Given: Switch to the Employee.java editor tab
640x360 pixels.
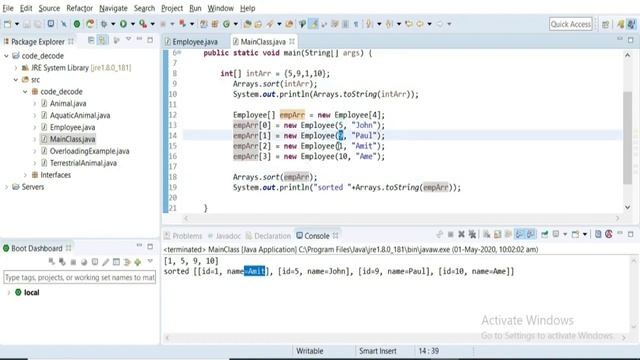Looking at the screenshot, I should click(x=191, y=42).
